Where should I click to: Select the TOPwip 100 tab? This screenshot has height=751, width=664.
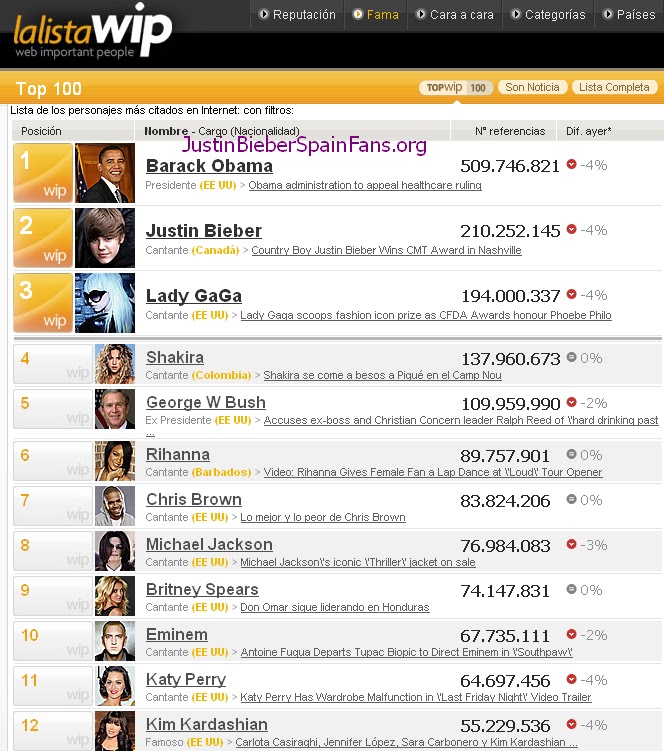[456, 88]
